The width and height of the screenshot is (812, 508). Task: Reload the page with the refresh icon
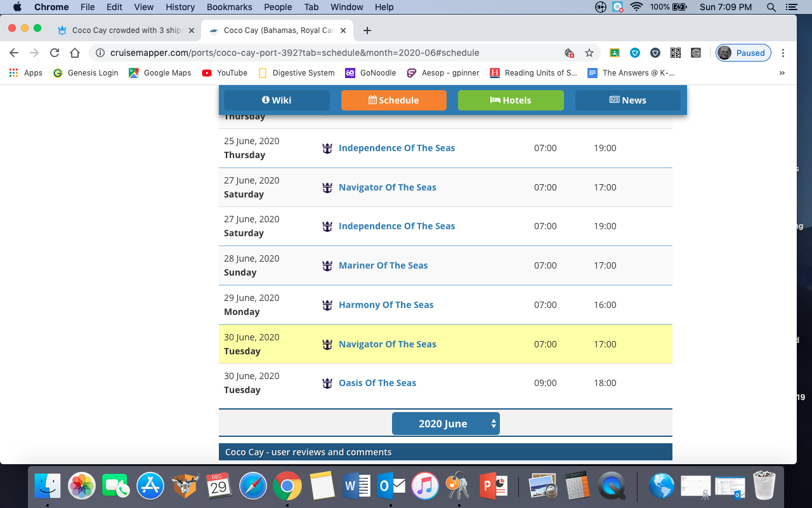pyautogui.click(x=55, y=53)
